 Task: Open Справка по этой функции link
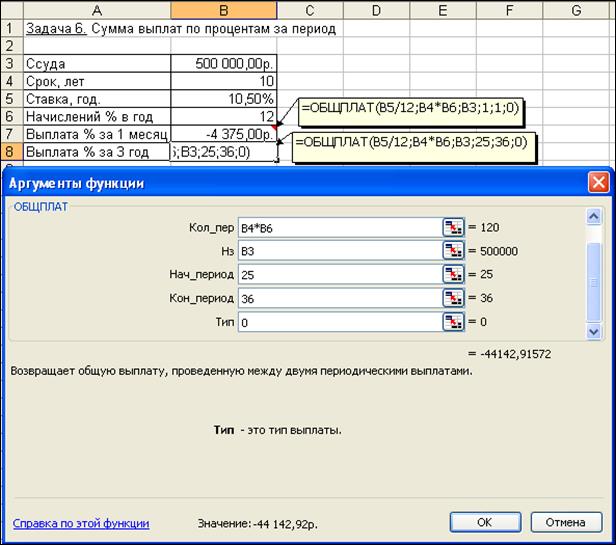coord(81,523)
